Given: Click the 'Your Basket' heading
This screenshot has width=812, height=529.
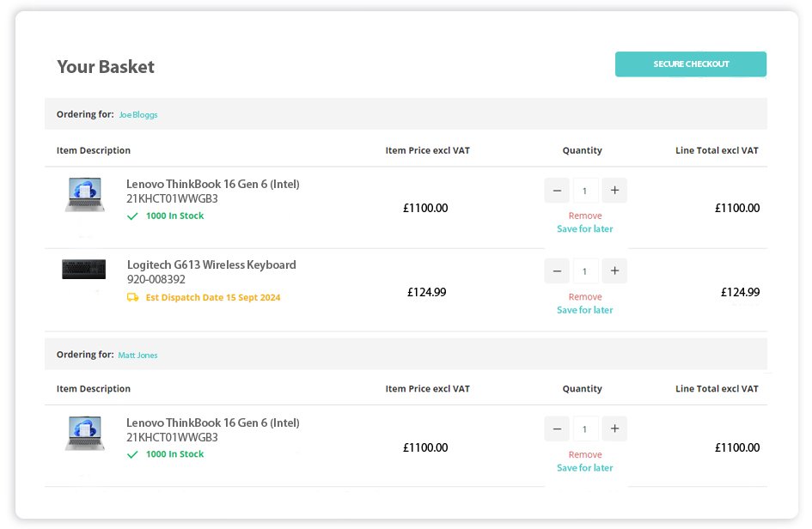Looking at the screenshot, I should point(106,67).
